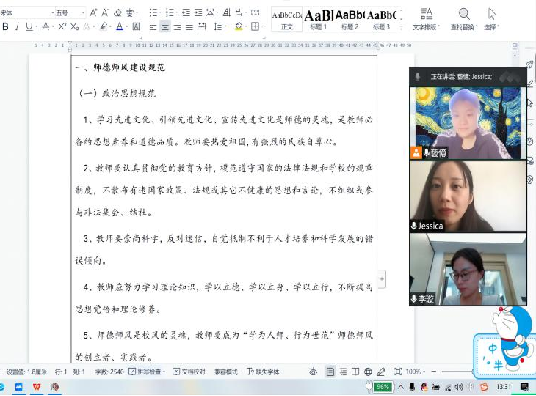Toggle Bold formatting in the ribbon
The height and width of the screenshot is (396, 536).
[5, 26]
